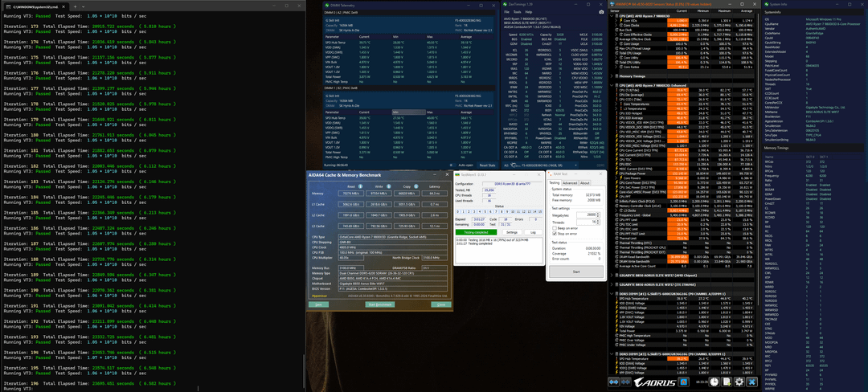Click the RAM Test title bar icon

tap(550, 174)
